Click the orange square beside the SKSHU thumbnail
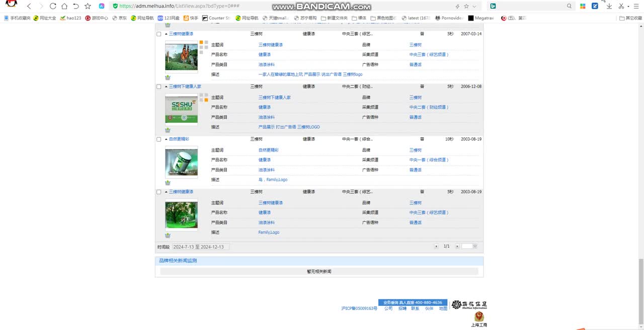Viewport: 644px width, 330px height. (206, 100)
